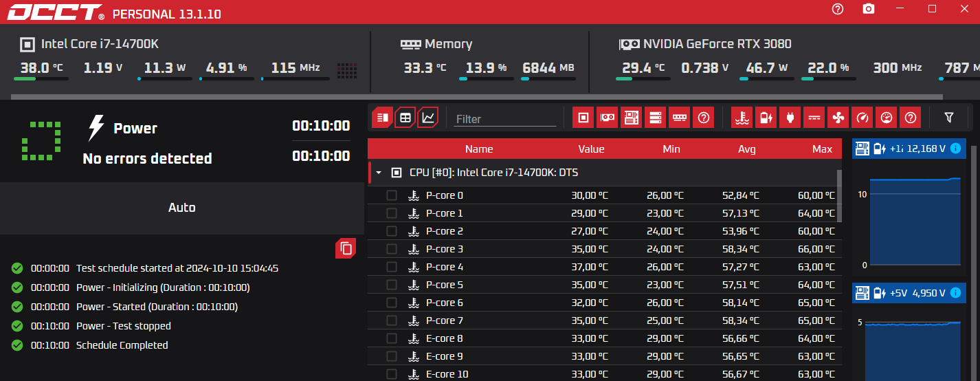Open info for the +5V graph
Viewport: 980px width, 381px height.
pos(955,293)
